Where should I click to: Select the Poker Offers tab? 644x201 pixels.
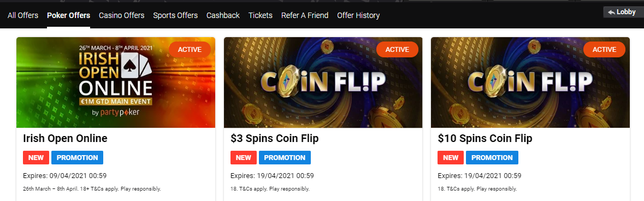(x=69, y=15)
